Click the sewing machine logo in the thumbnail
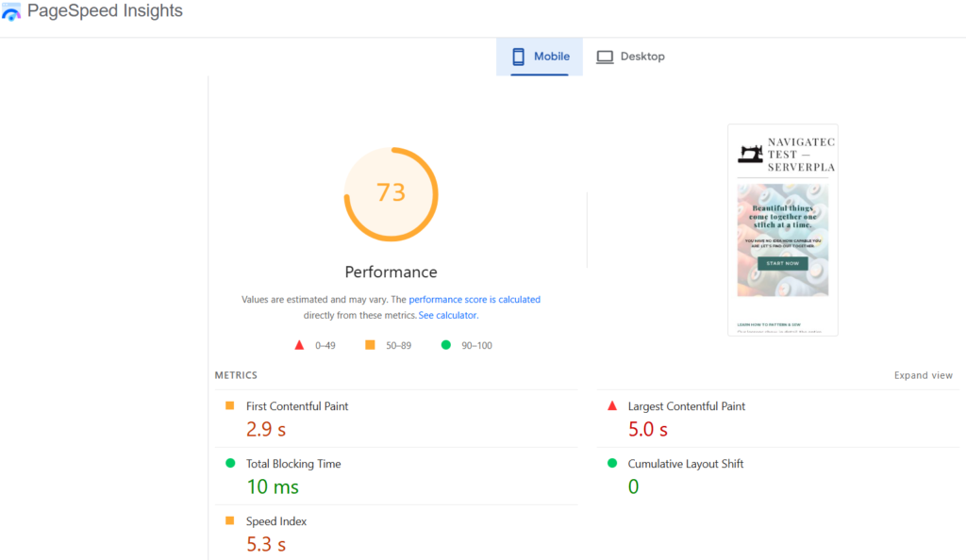This screenshot has width=966, height=560. [x=750, y=154]
